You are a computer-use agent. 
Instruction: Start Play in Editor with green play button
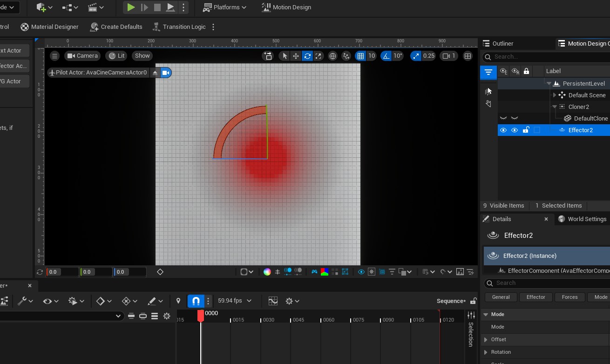(x=131, y=7)
